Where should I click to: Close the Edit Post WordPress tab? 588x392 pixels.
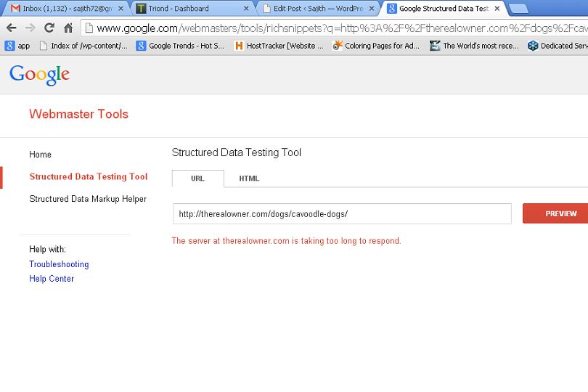coord(372,8)
